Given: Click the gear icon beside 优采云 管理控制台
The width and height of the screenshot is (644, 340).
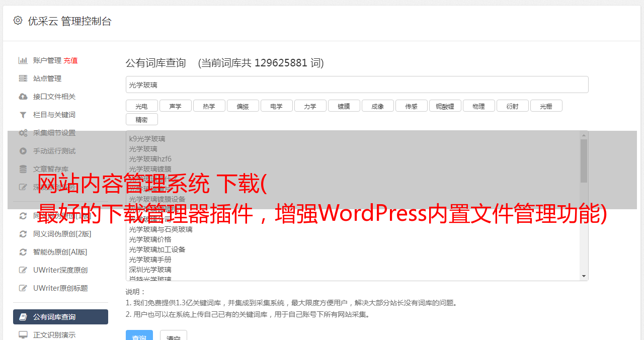Looking at the screenshot, I should coord(18,21).
